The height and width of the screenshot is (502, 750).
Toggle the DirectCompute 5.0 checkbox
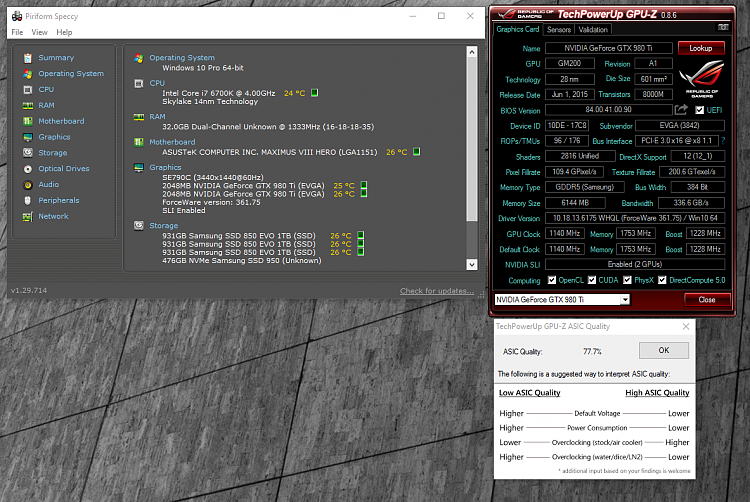pos(662,280)
